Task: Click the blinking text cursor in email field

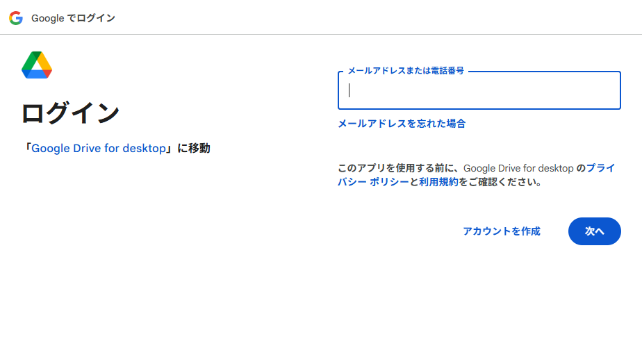Action: point(349,90)
